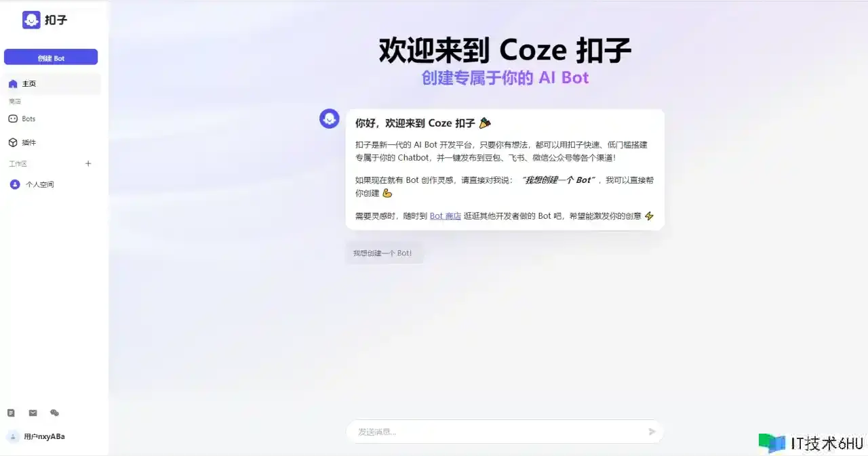Select 个人空间 personal space
Viewport: 868px width, 456px height.
tap(52, 184)
